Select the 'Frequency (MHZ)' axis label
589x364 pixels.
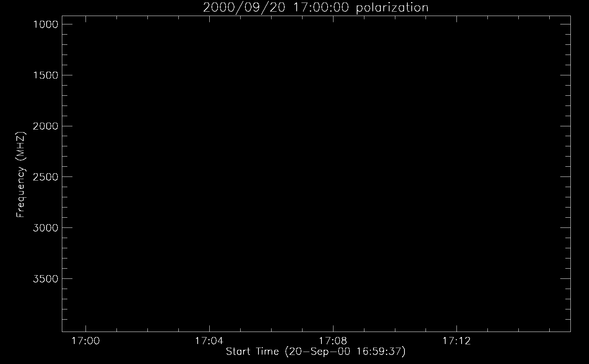tap(21, 175)
